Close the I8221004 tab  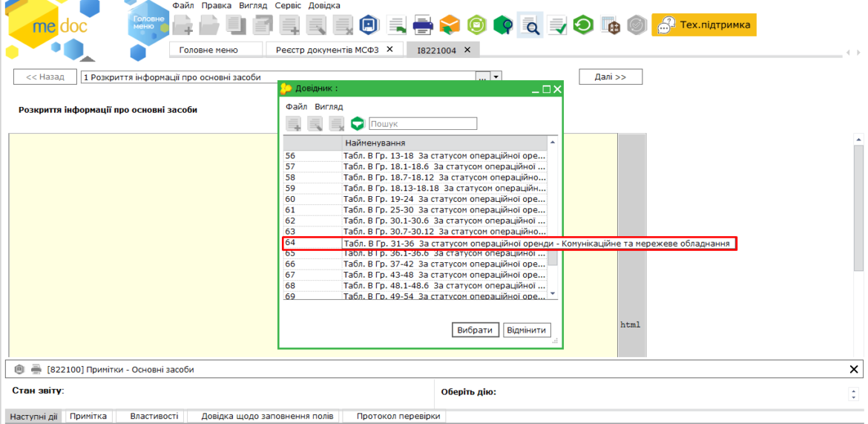467,49
